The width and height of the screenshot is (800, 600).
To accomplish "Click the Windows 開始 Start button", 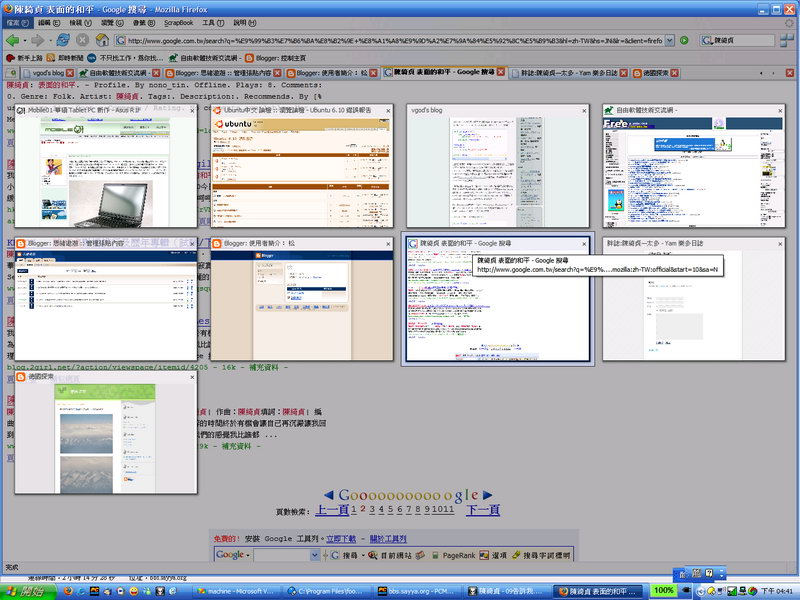I will coord(29,592).
